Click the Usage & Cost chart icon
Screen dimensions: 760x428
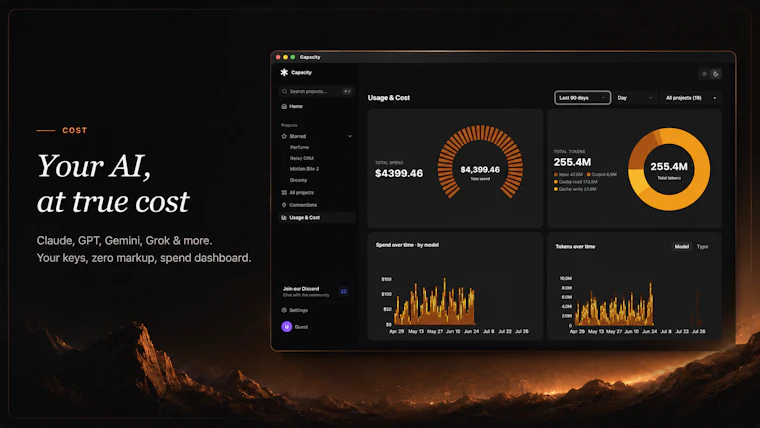pos(284,218)
